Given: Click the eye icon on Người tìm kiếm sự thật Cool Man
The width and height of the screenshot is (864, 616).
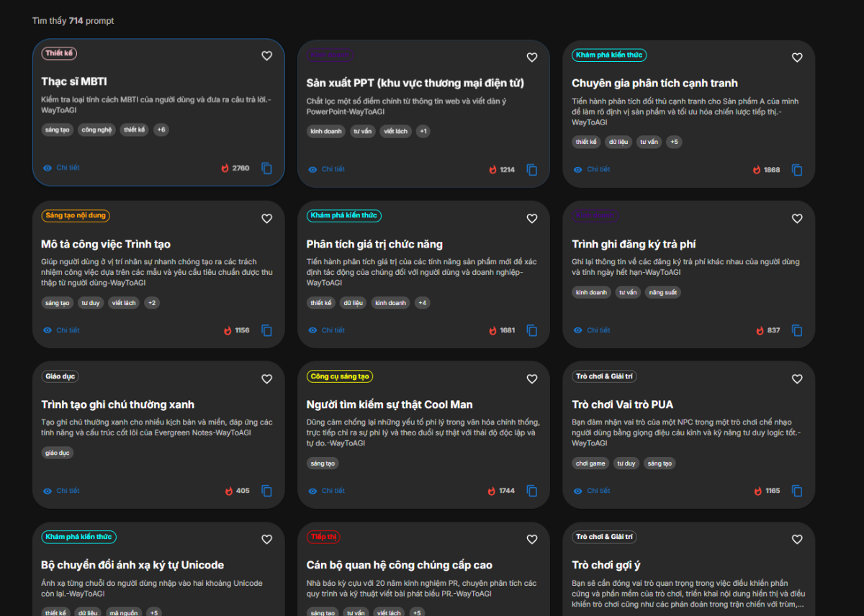Looking at the screenshot, I should click(311, 490).
